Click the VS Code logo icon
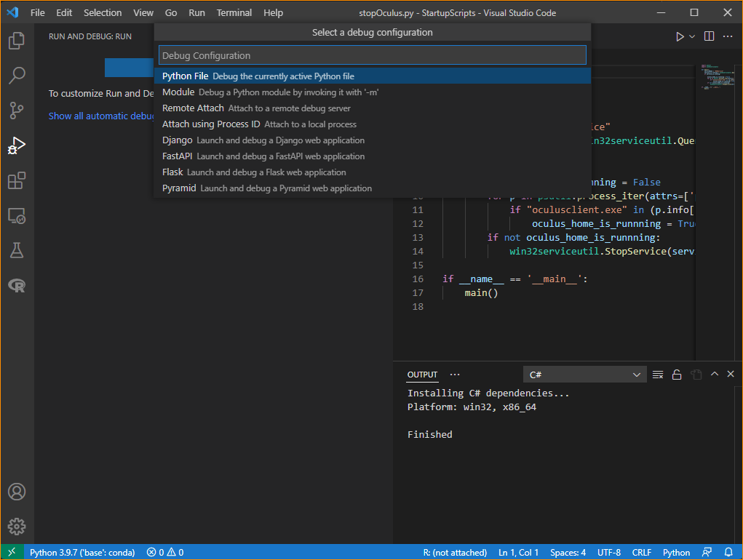Viewport: 743px width, 560px height. [x=13, y=12]
